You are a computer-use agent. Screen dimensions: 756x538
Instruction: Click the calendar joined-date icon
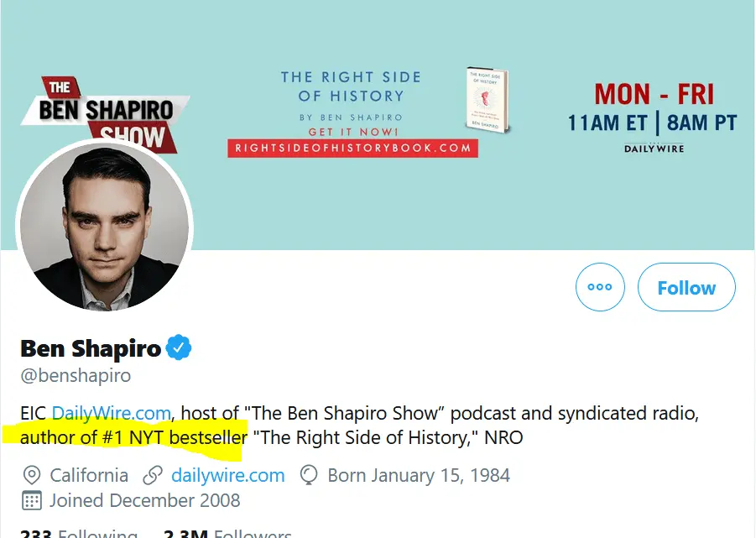[x=31, y=501]
